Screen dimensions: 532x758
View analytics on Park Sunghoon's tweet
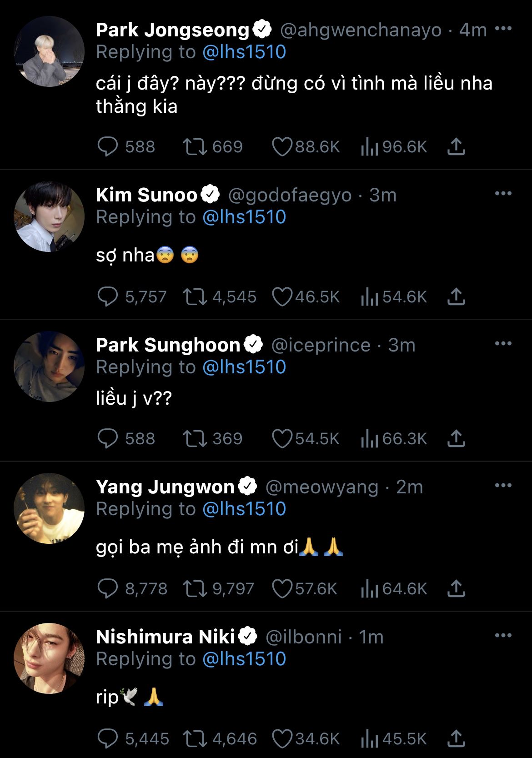click(369, 439)
